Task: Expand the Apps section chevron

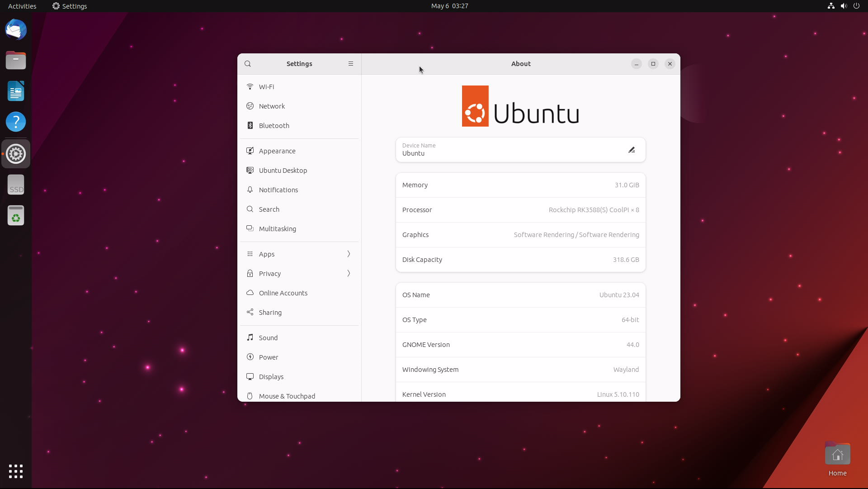Action: [349, 254]
